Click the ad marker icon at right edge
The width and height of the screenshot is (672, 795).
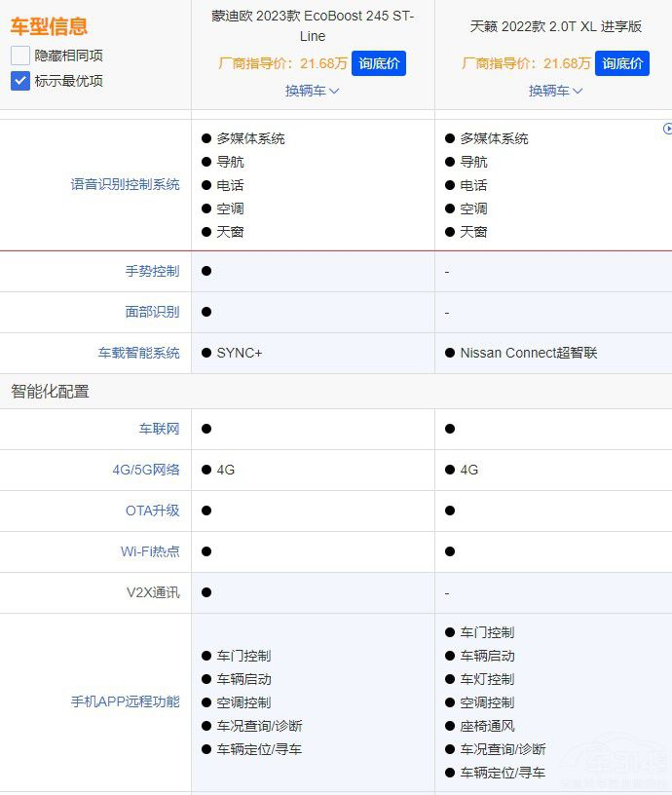[667, 129]
